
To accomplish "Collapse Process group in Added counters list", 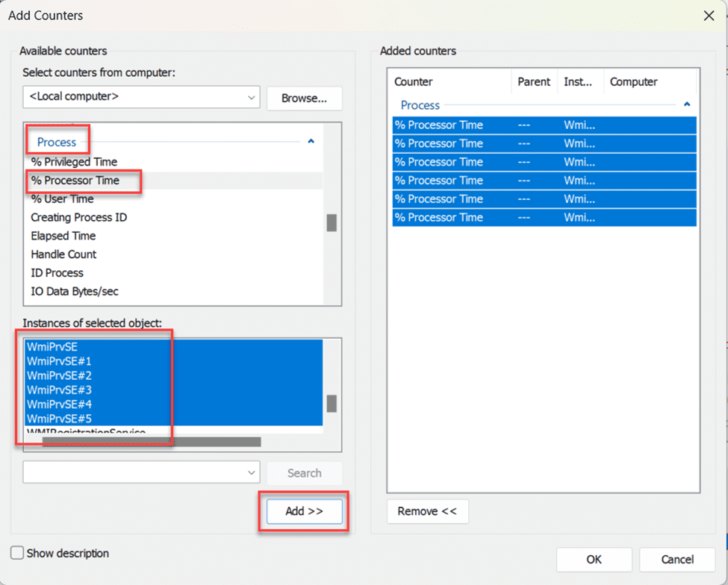I will tap(687, 105).
